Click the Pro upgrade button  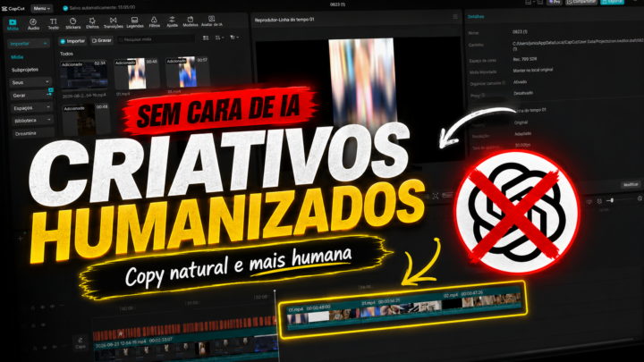tap(555, 2)
